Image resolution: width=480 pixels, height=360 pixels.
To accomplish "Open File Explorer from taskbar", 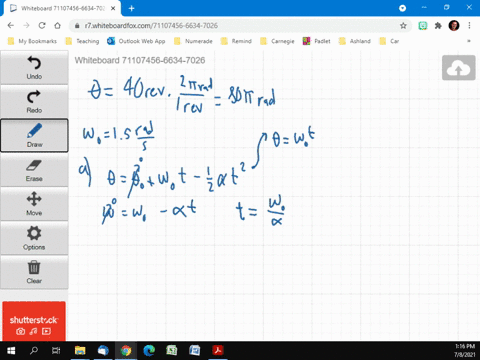I will point(80,350).
